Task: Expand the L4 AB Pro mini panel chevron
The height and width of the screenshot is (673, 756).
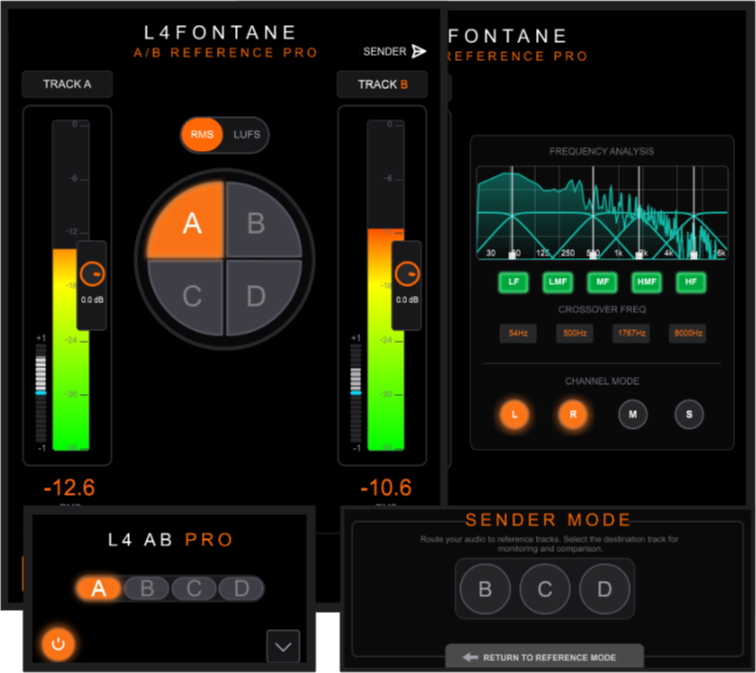Action: (x=283, y=647)
